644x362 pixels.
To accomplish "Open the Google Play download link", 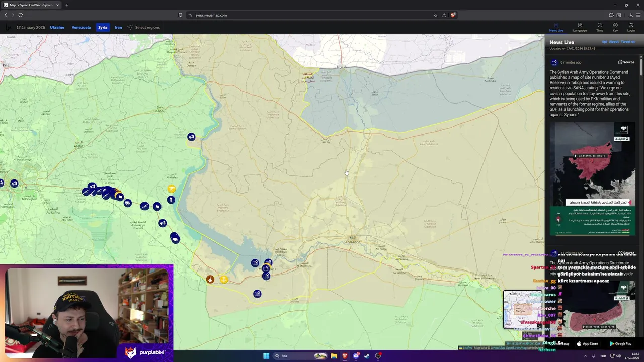I will pos(620,344).
